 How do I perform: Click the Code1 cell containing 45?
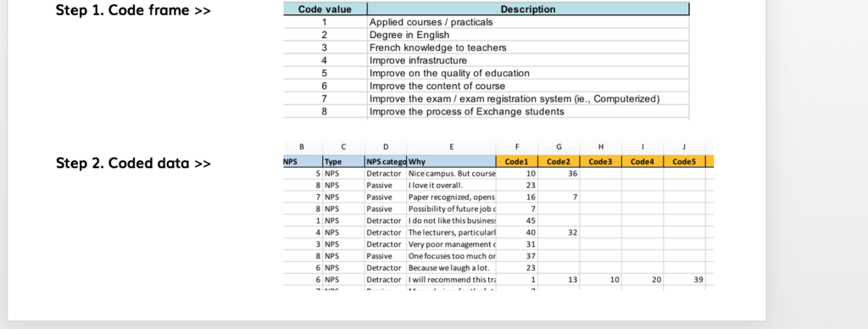(x=517, y=220)
